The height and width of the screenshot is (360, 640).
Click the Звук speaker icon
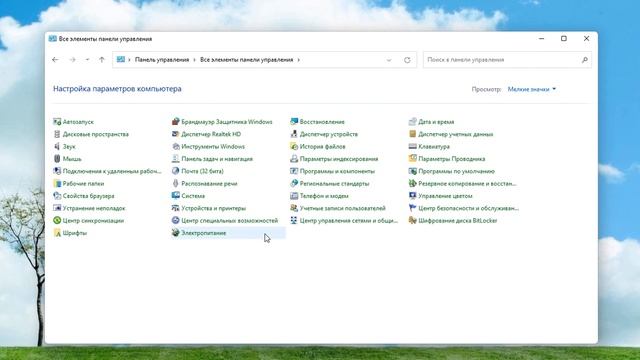[x=57, y=146]
